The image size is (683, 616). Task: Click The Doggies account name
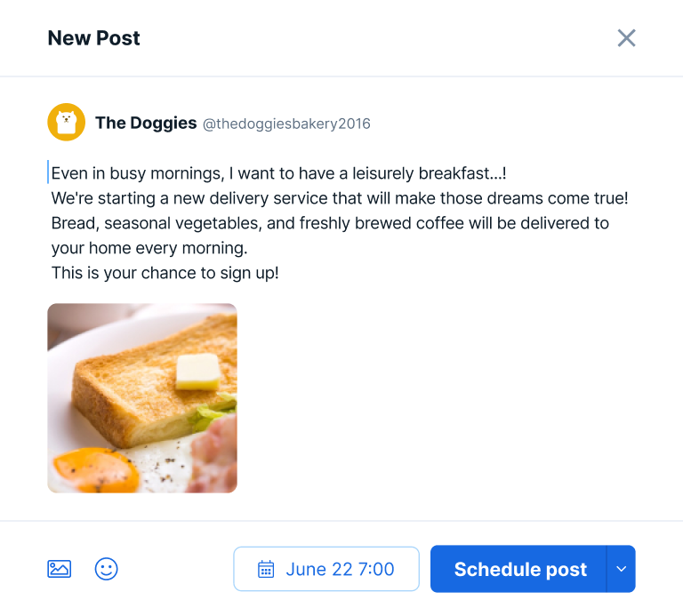tap(146, 123)
